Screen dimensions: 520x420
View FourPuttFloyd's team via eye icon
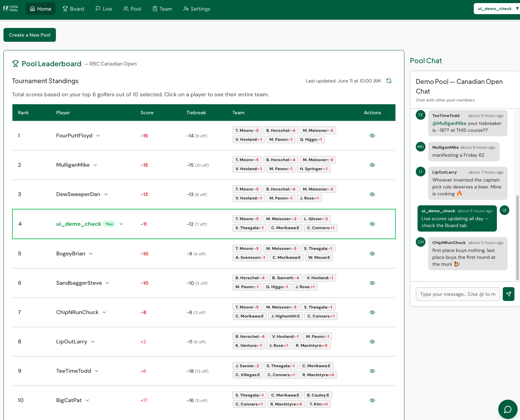(372, 136)
